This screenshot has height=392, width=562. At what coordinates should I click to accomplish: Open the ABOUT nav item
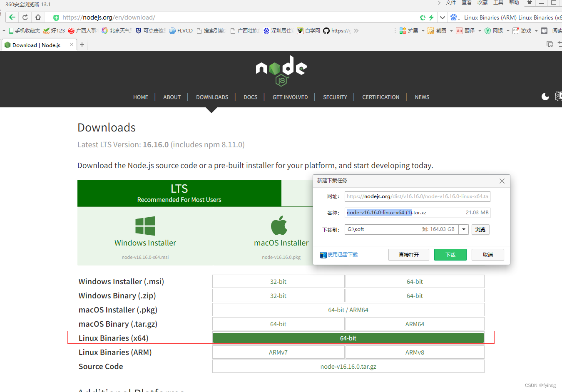(x=172, y=97)
